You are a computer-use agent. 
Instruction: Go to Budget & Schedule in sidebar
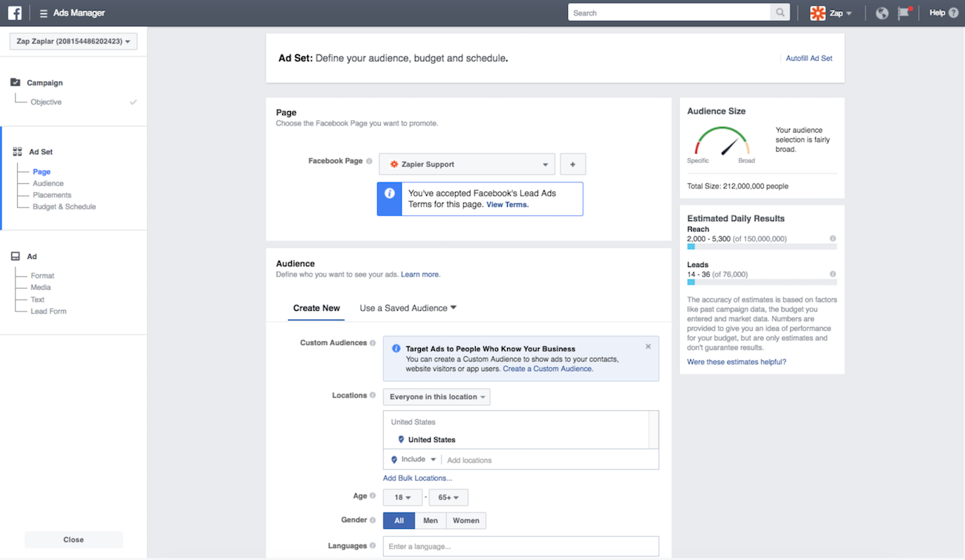(x=64, y=207)
